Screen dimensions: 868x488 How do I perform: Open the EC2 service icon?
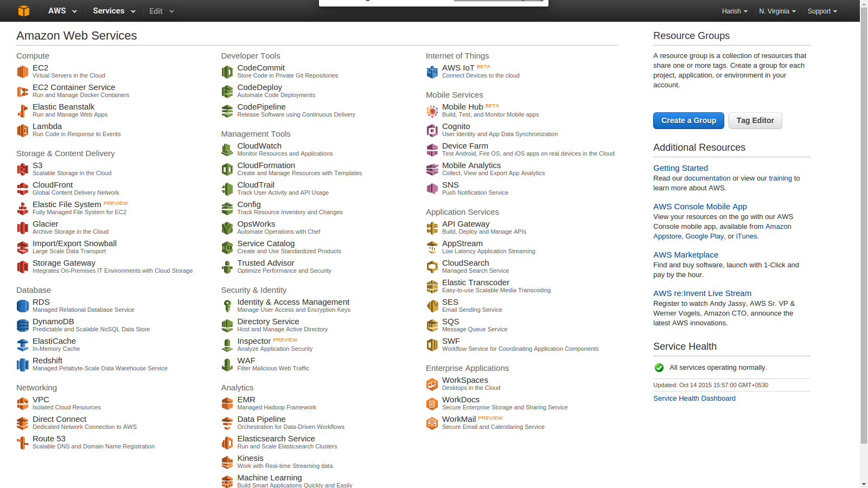click(x=23, y=72)
